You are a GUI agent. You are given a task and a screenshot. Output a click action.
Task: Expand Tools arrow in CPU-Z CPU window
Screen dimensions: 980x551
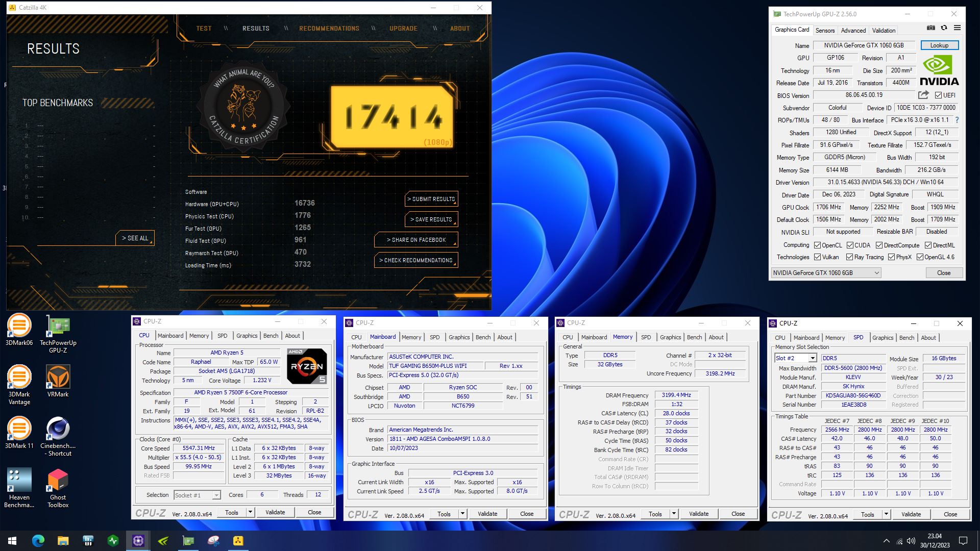click(250, 512)
